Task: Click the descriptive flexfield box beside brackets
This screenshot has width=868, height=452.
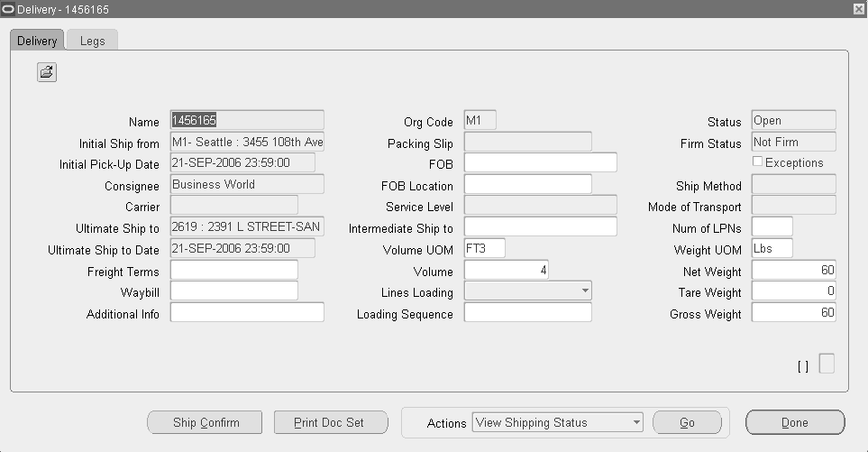Action: [826, 364]
